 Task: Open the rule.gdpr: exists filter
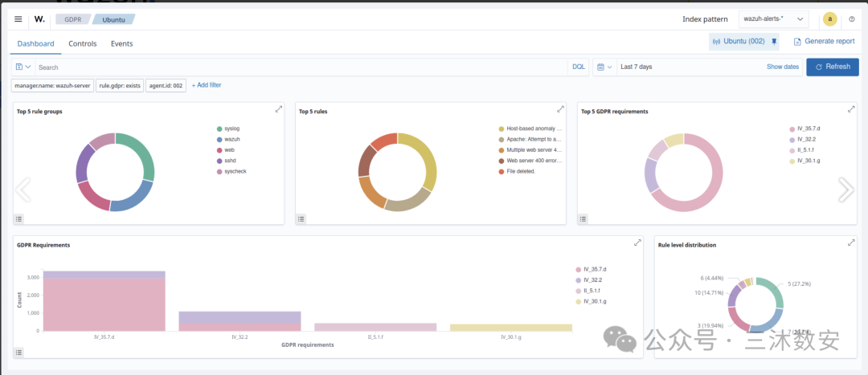pyautogui.click(x=120, y=85)
